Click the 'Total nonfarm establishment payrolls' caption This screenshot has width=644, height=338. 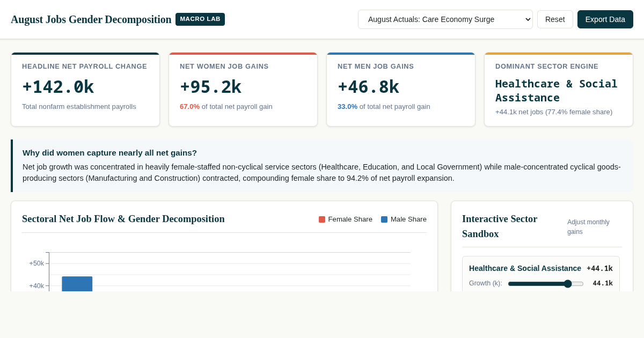[79, 107]
